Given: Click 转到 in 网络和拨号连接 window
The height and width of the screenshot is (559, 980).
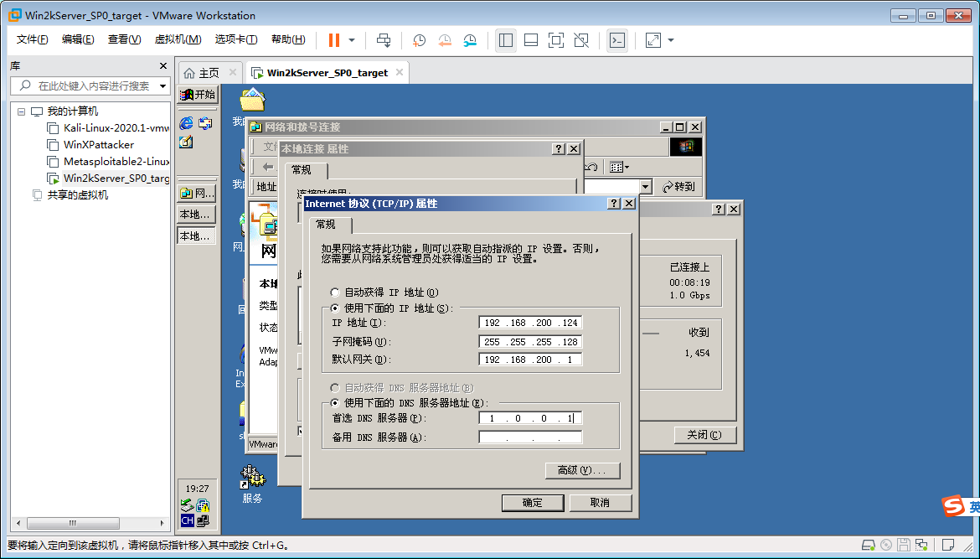Looking at the screenshot, I should [678, 186].
